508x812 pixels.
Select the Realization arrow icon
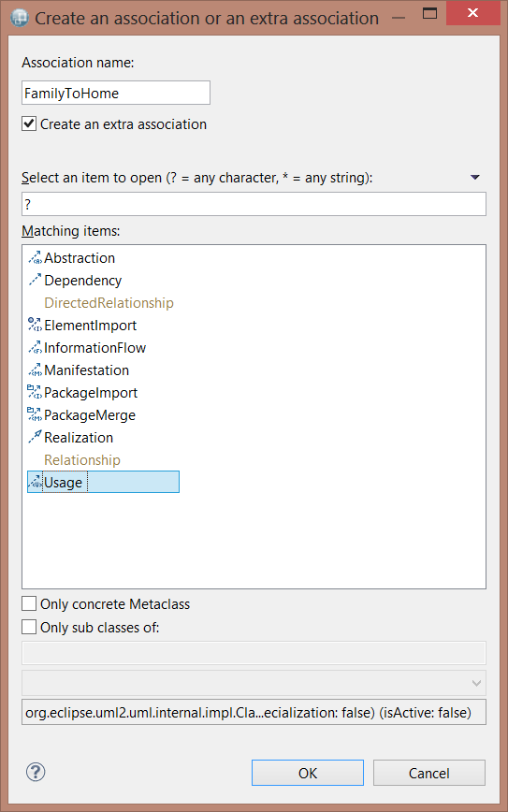point(35,438)
